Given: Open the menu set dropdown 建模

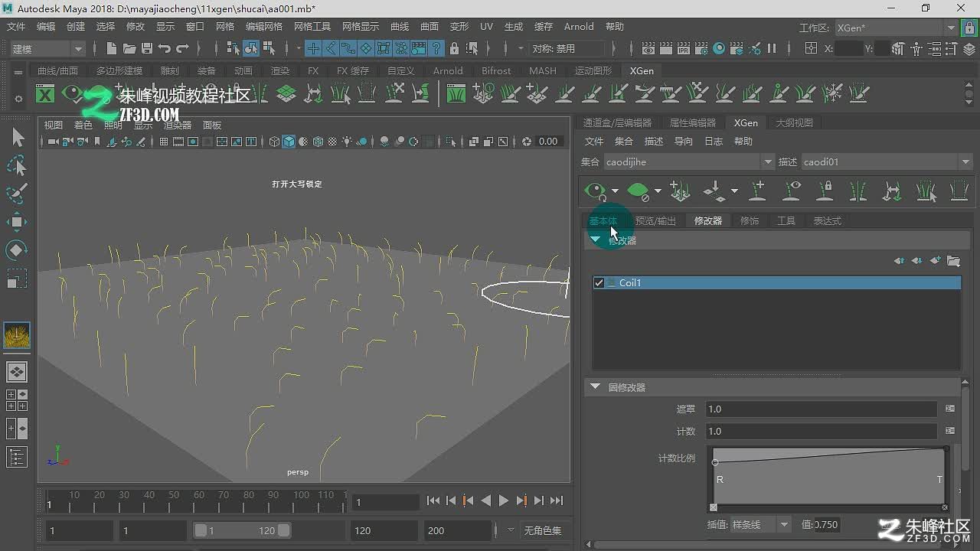Looking at the screenshot, I should (x=47, y=49).
